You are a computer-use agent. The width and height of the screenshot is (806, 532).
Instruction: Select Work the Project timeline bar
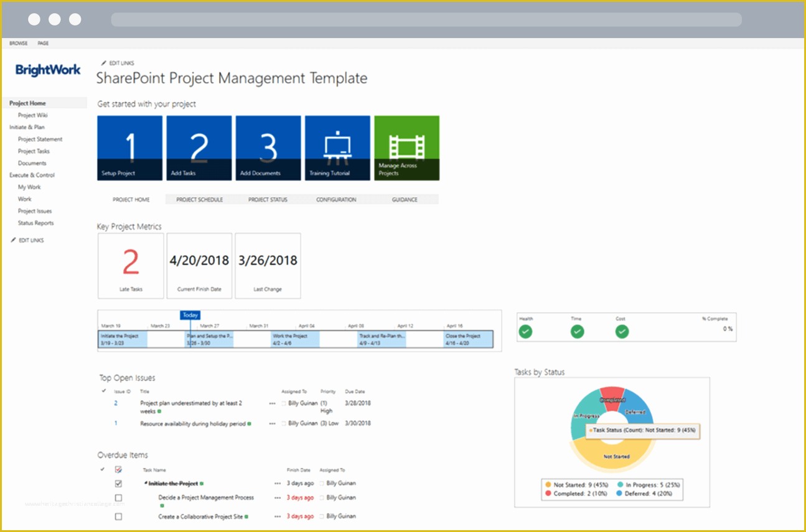296,339
